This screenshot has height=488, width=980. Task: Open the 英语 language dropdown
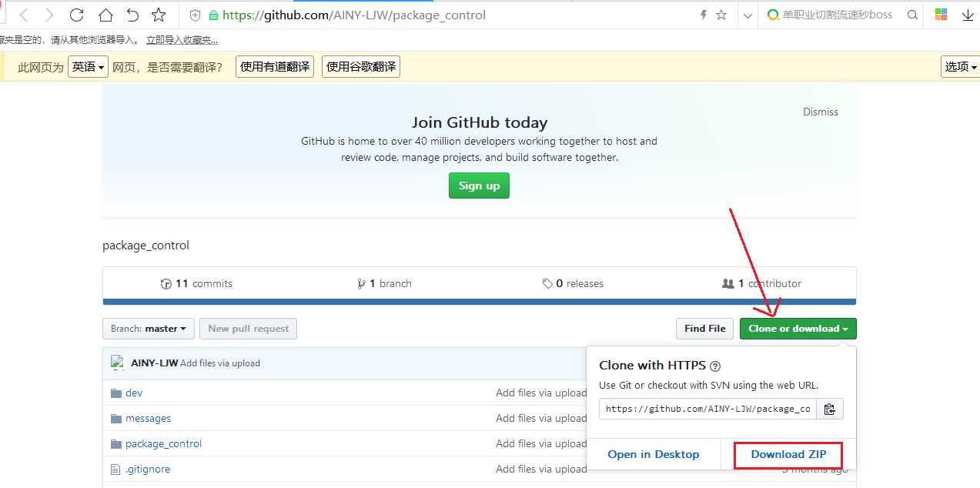click(x=89, y=67)
